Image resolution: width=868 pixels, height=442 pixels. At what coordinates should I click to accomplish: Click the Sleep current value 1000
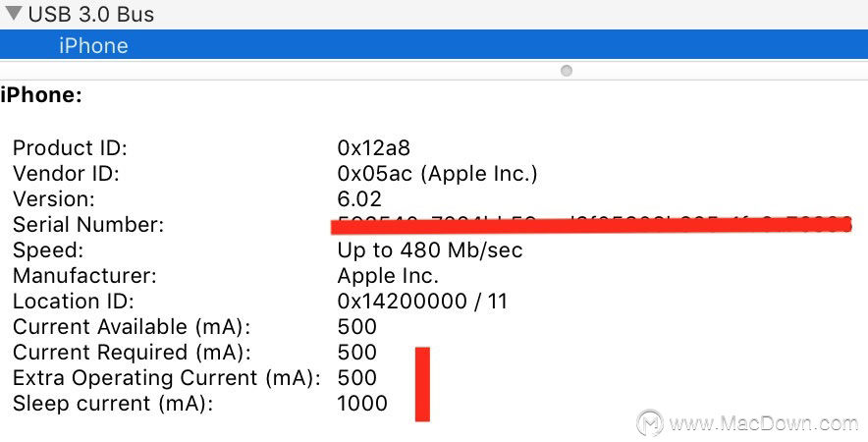coord(362,404)
